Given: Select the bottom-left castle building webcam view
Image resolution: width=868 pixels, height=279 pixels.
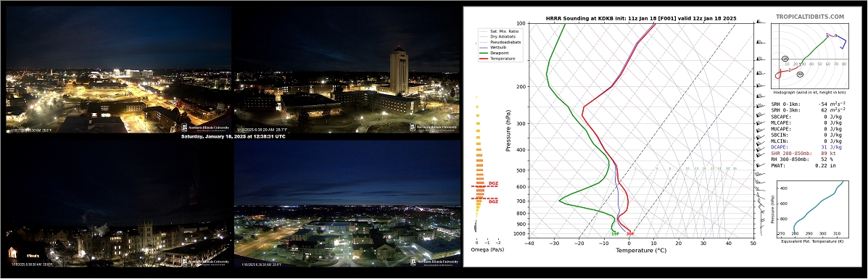Looking at the screenshot, I should pos(118,203).
